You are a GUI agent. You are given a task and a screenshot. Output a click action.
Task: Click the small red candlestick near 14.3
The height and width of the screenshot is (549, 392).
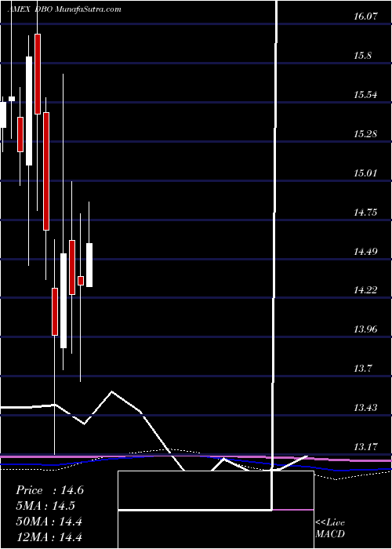click(x=81, y=281)
